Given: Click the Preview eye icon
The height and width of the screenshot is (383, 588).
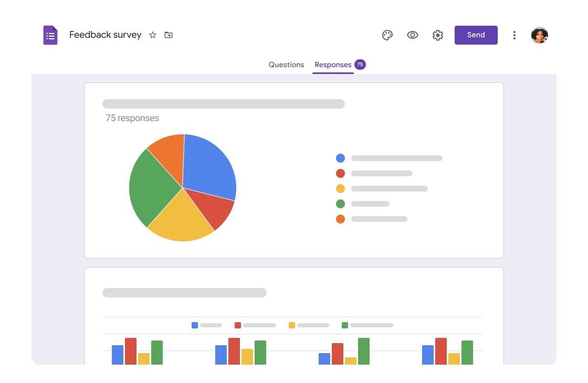Looking at the screenshot, I should point(413,35).
